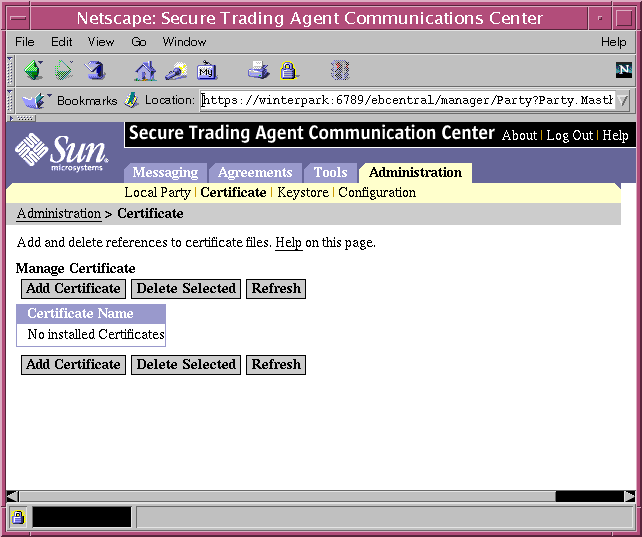Click the Log Out link

pos(570,135)
